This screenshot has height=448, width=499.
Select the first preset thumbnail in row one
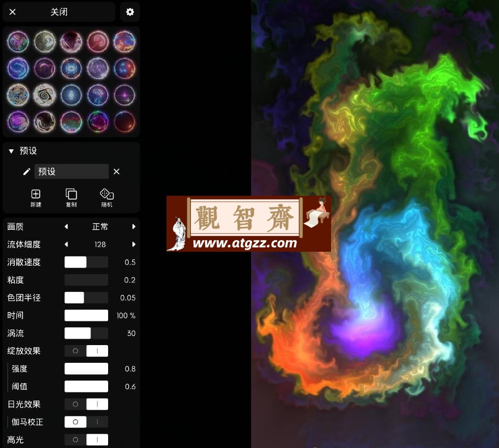[18, 42]
